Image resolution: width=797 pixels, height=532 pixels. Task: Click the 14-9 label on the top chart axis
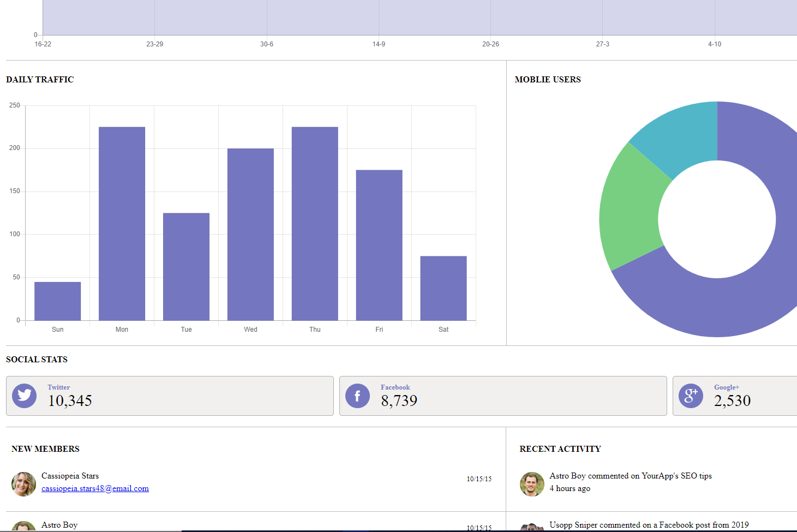(x=379, y=44)
